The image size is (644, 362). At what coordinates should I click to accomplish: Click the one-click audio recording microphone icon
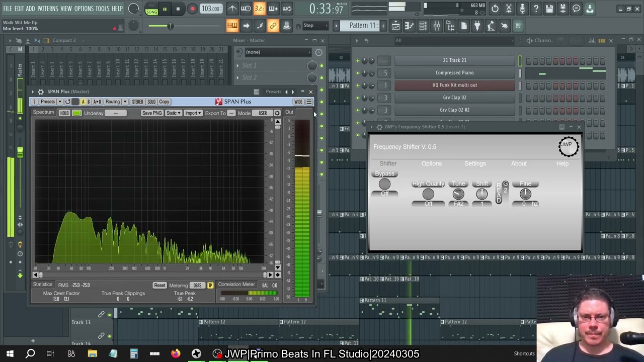click(522, 9)
